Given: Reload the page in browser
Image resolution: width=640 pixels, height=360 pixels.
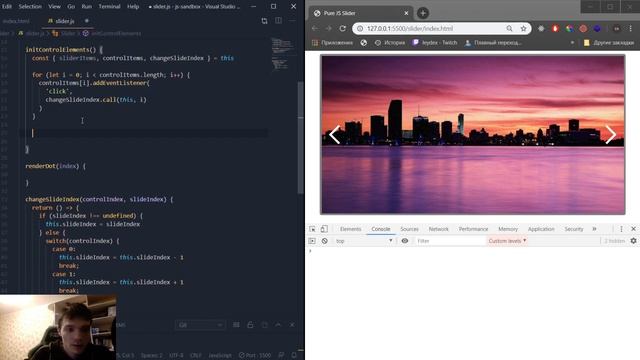Looking at the screenshot, I should coord(342,29).
